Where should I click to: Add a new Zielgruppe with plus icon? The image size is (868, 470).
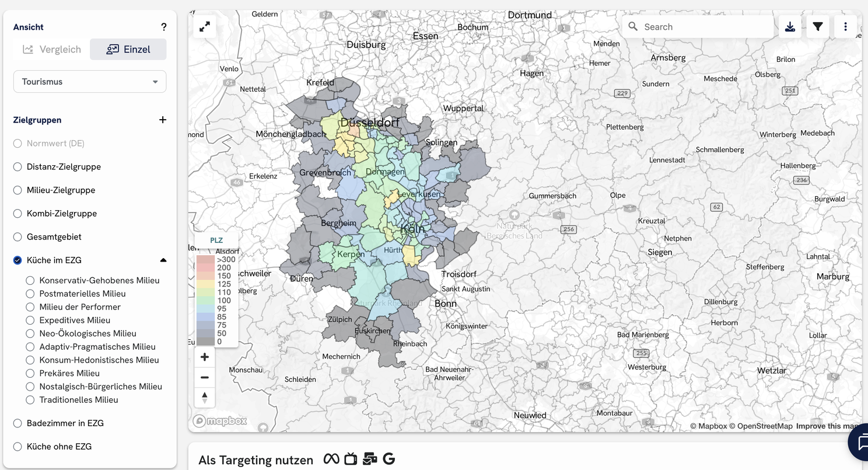pos(163,120)
